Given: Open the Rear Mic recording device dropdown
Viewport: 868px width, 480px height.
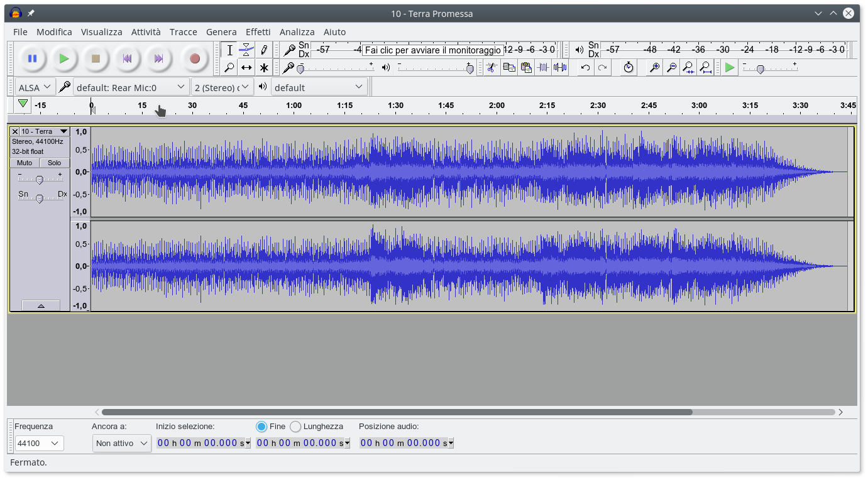Looking at the screenshot, I should point(131,87).
